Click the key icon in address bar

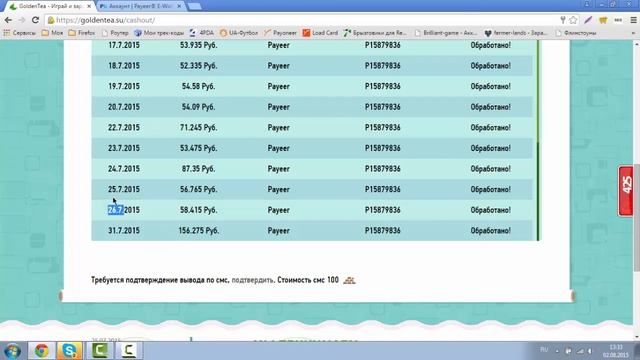point(562,20)
